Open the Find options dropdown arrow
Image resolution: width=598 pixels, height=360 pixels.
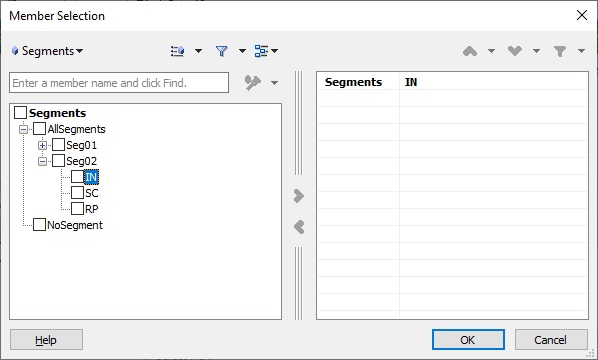pos(274,83)
